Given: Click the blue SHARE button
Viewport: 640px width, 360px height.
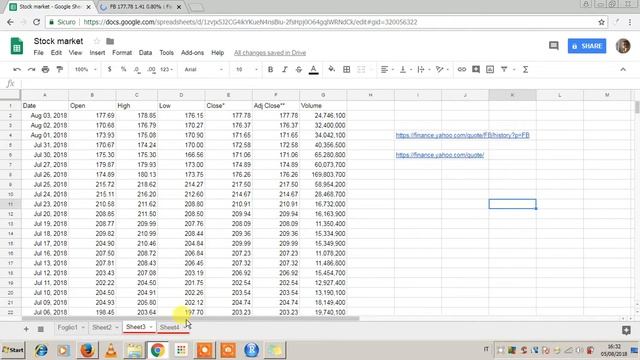Looking at the screenshot, I should coord(587,46).
